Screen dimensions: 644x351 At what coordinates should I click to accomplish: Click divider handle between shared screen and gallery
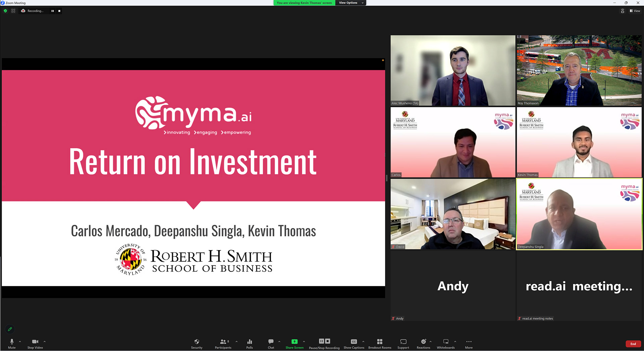click(x=387, y=178)
